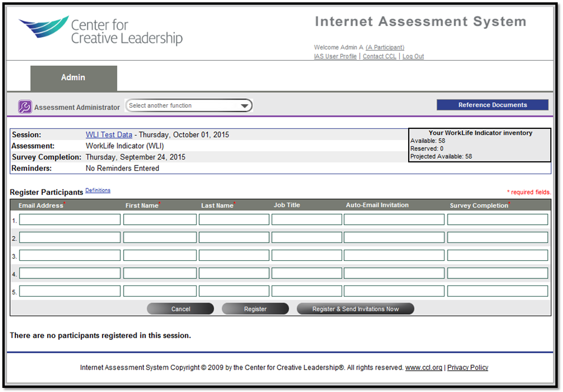The image size is (563, 392).
Task: Focus Auto-Email Invitation field in row 1
Action: (x=394, y=220)
